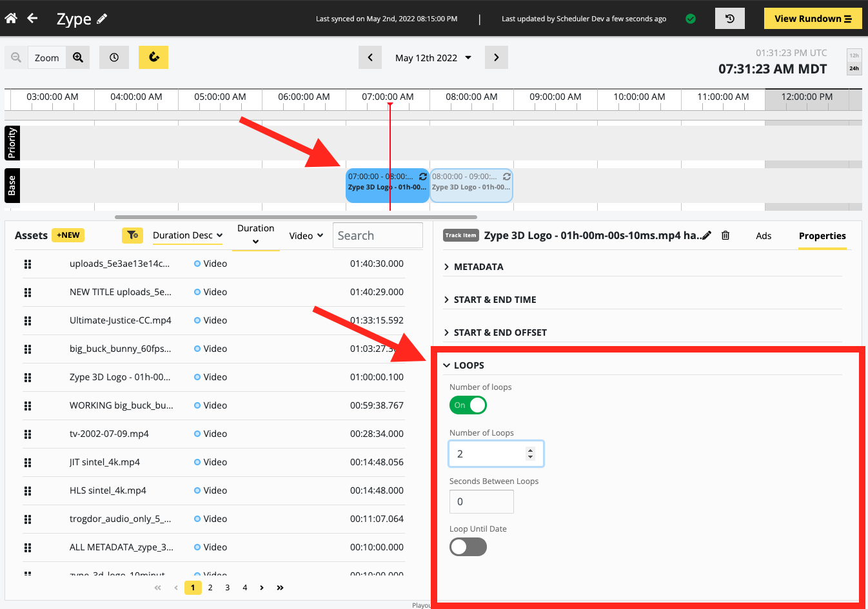The image size is (868, 609).
Task: Jump to current time clock button
Action: pos(114,57)
